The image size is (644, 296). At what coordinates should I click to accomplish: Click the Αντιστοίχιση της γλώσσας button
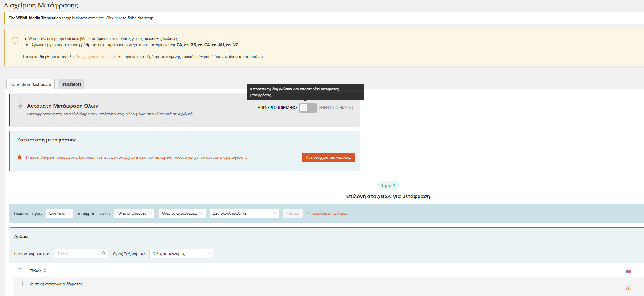tap(328, 157)
